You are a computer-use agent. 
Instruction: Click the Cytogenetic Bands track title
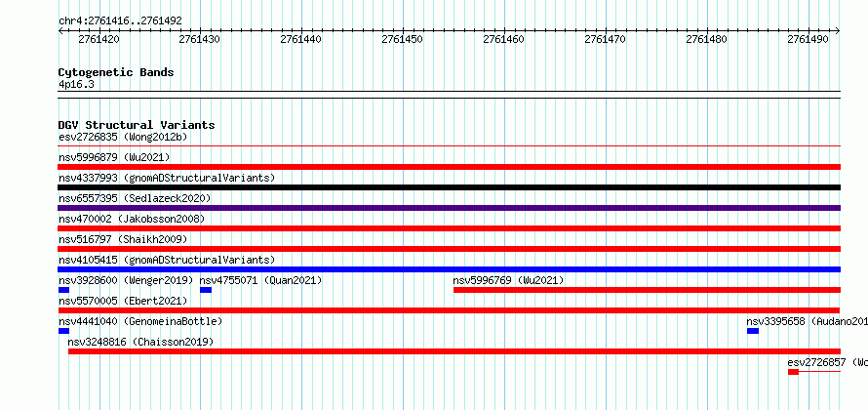[116, 72]
